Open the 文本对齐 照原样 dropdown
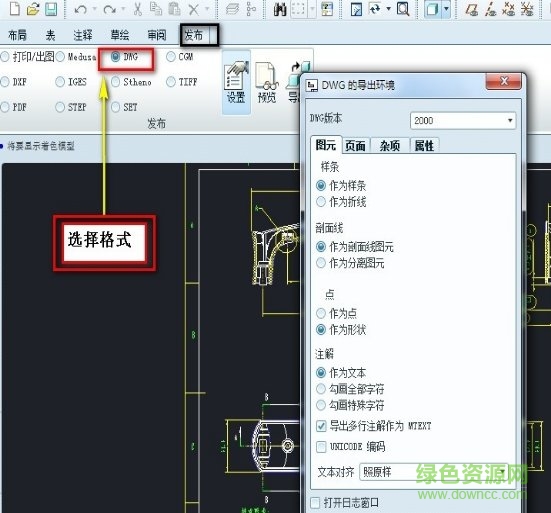This screenshot has height=513, width=551. point(434,472)
